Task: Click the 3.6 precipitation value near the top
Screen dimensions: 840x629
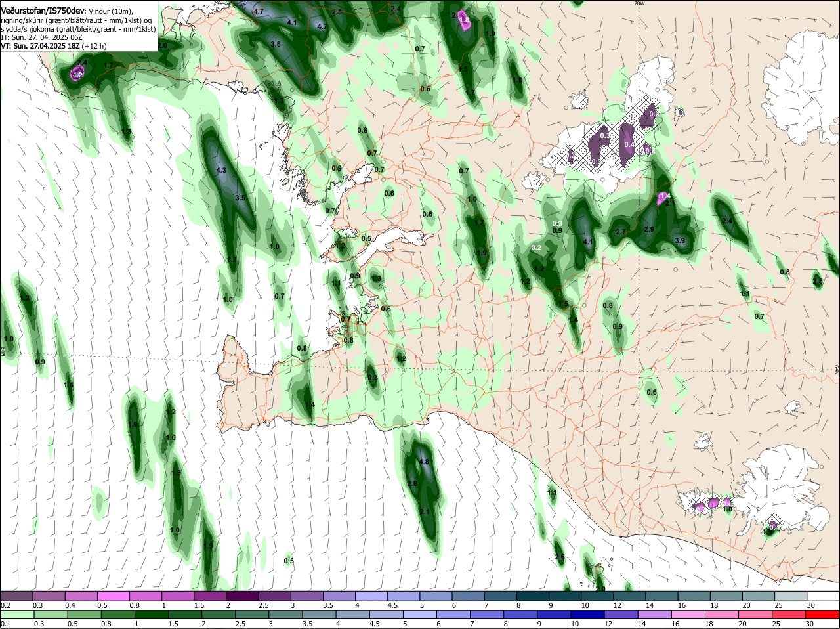Action: click(276, 44)
